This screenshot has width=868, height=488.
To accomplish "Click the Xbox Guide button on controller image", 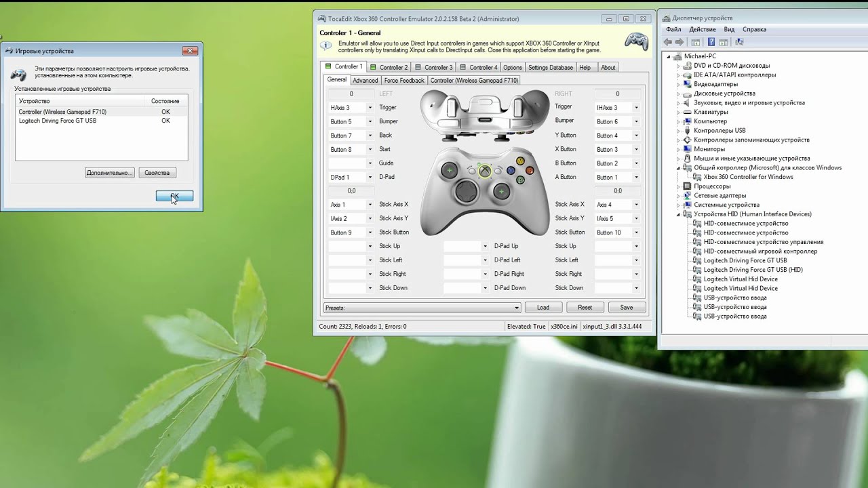I will tap(485, 171).
